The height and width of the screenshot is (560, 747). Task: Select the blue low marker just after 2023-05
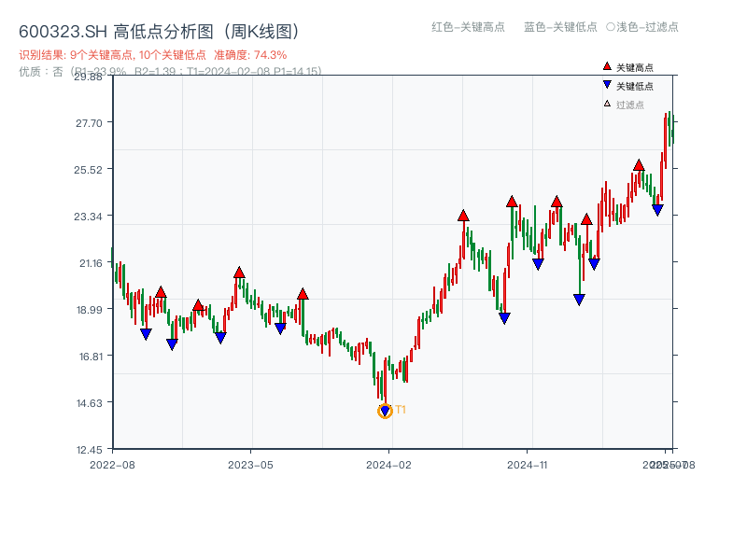click(x=280, y=329)
